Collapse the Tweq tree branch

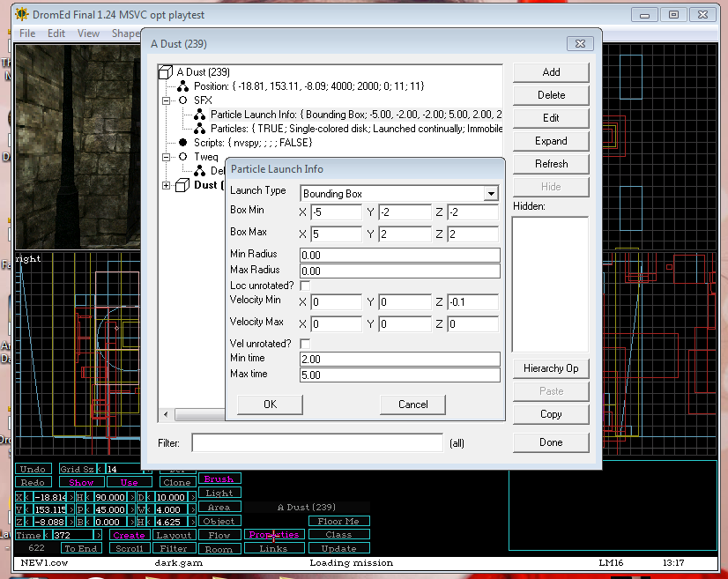166,157
